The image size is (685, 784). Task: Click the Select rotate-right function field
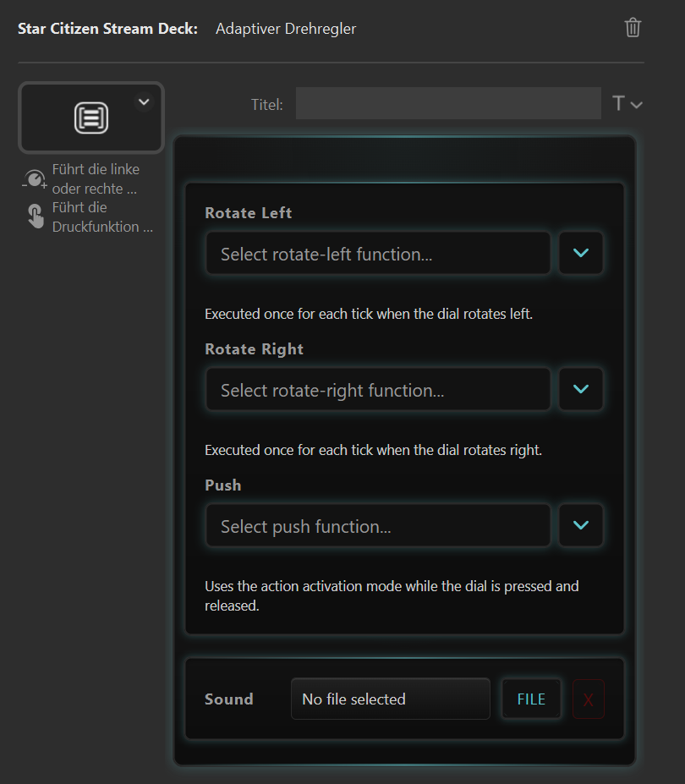point(378,390)
